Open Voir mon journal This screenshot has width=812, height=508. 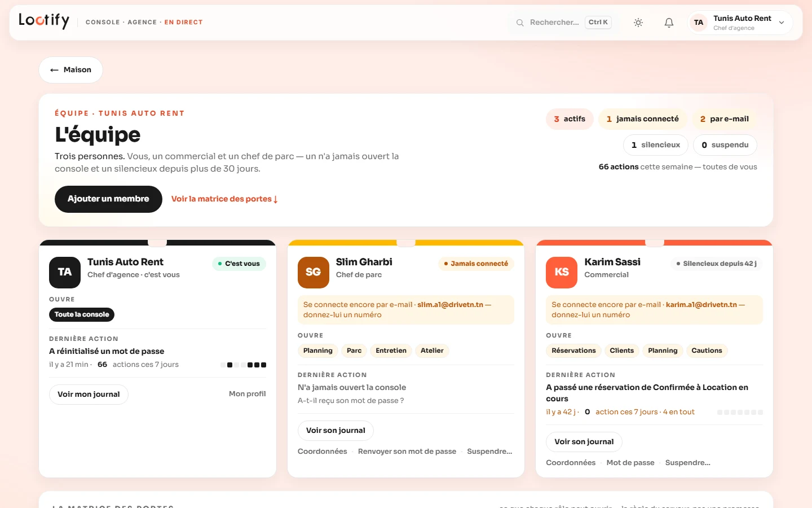coord(89,395)
